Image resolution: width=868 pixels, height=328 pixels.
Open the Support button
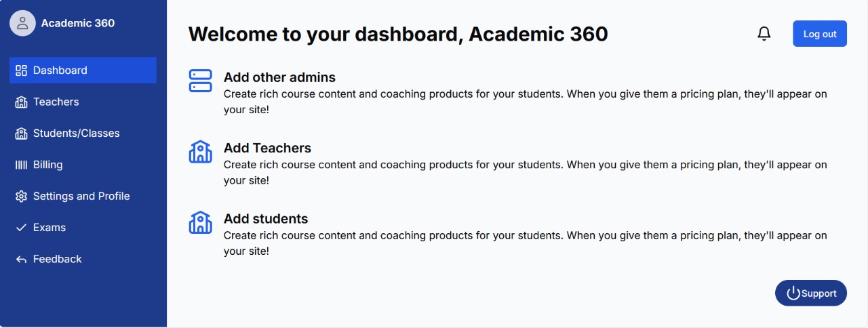click(x=811, y=293)
